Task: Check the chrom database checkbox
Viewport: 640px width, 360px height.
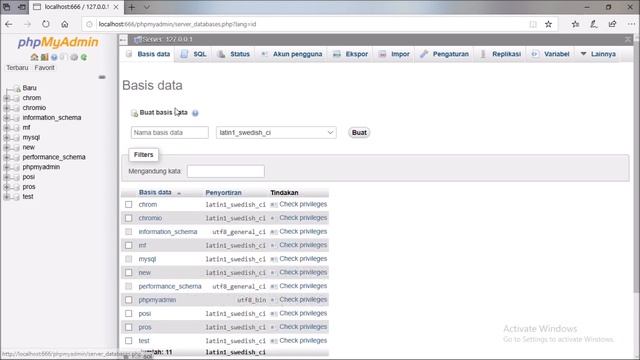Action: coord(129,204)
